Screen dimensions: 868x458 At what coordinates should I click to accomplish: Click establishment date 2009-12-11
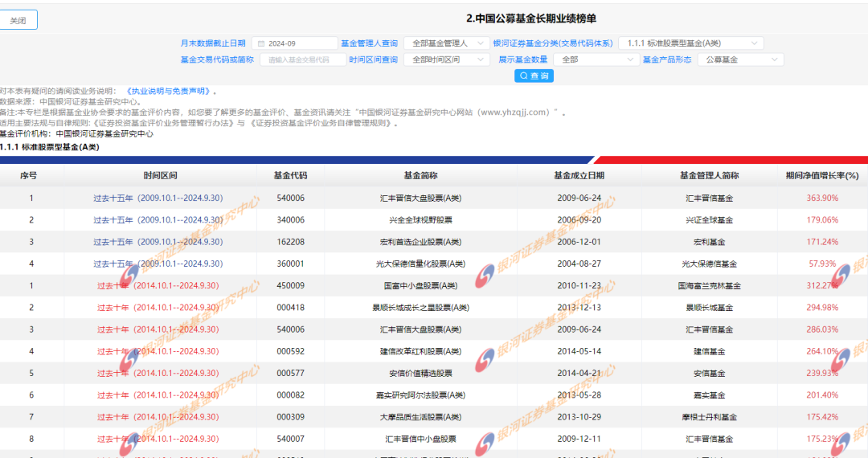pos(579,440)
